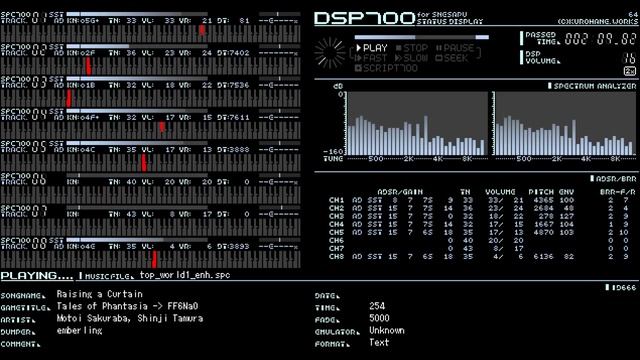Click CH8 pitch value 6136
Image resolution: width=640 pixels, height=360 pixels.
[x=543, y=256]
